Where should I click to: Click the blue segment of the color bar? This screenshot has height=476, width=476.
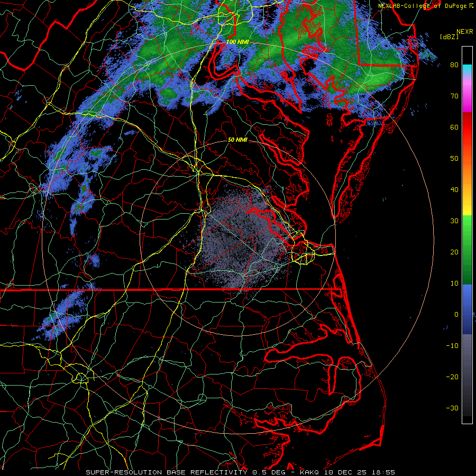coord(467,308)
